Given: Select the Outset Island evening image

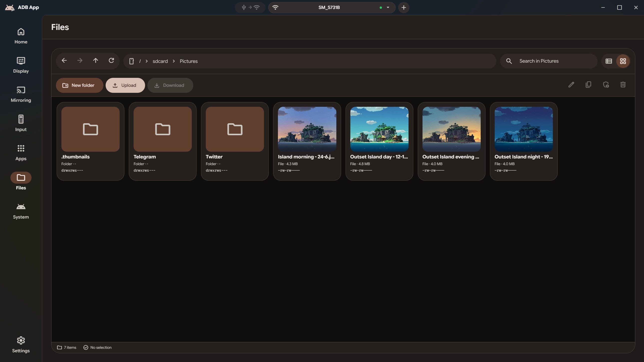Looking at the screenshot, I should 451,141.
